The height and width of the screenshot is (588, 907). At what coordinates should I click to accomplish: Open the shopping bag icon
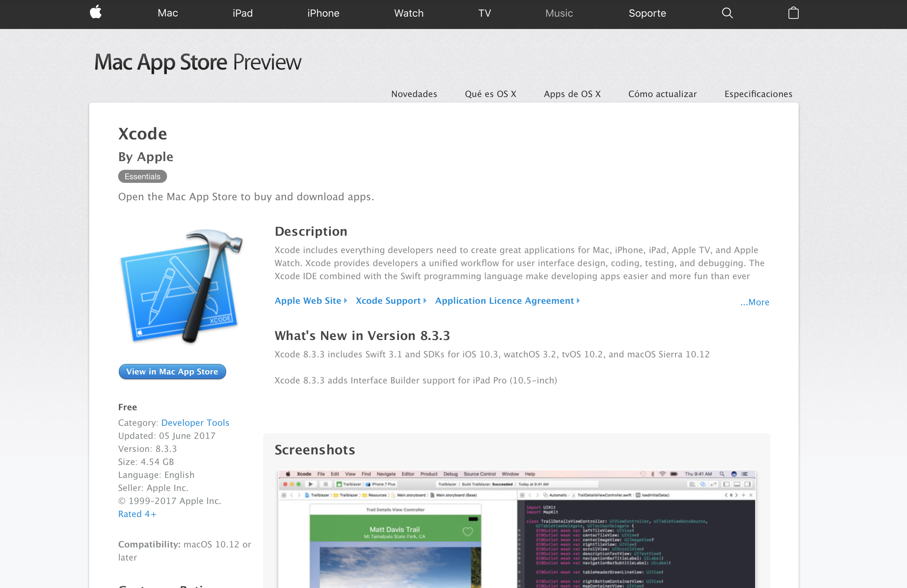point(793,13)
